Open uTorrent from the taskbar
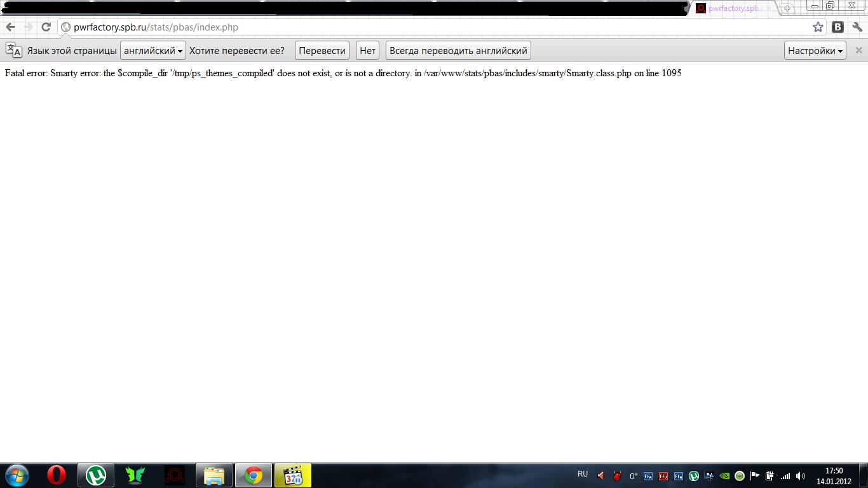The width and height of the screenshot is (868, 488). (96, 475)
